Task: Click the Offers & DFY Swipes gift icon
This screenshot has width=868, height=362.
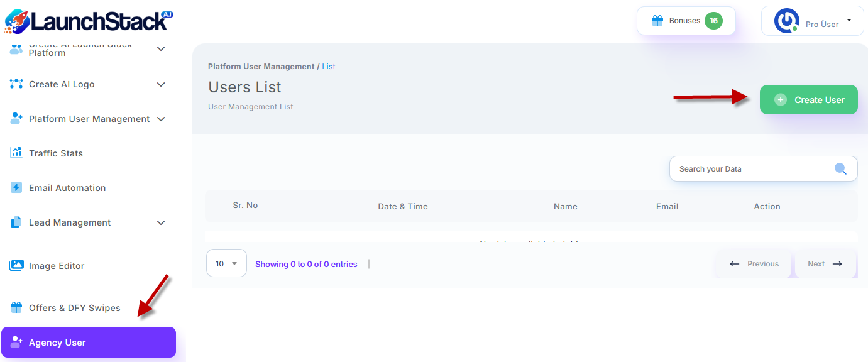Action: 16,308
